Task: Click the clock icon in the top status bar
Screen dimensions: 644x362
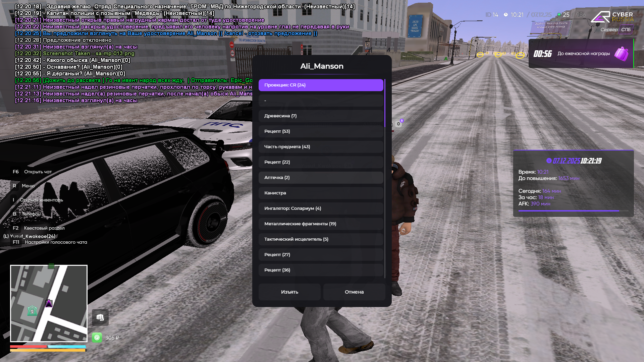Action: 506,15
